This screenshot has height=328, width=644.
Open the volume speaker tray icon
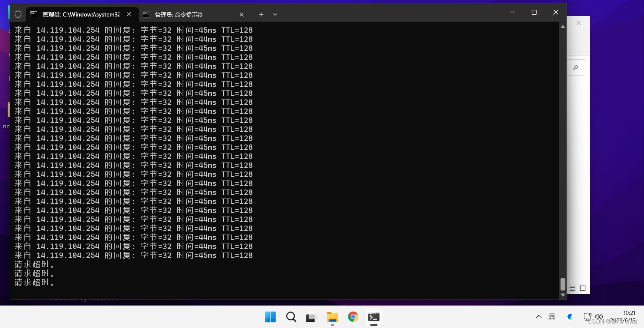(599, 317)
